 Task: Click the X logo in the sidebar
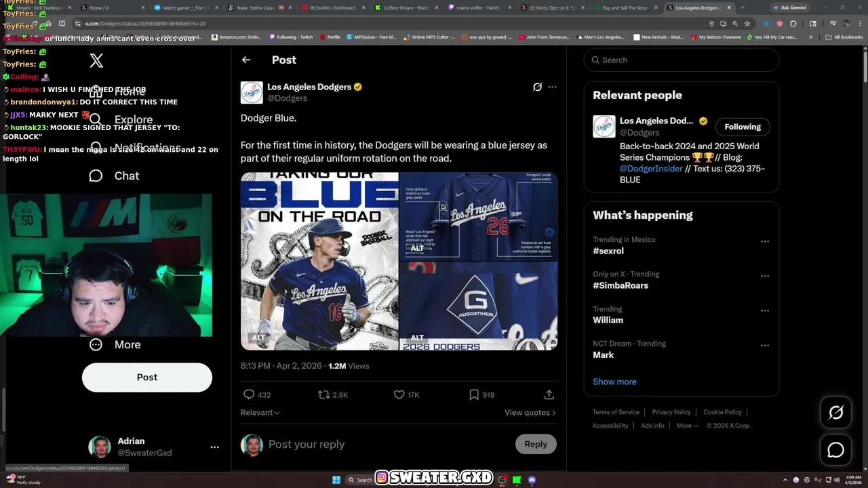pos(96,60)
